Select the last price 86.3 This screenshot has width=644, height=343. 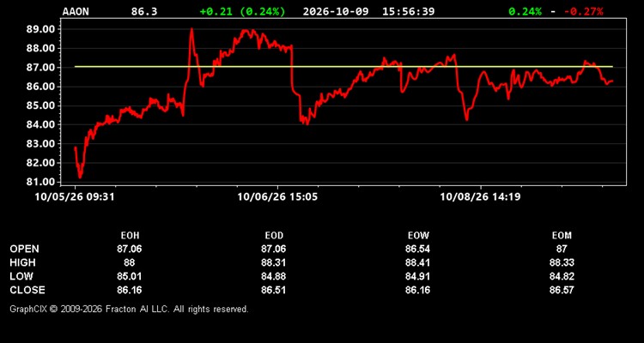144,11
